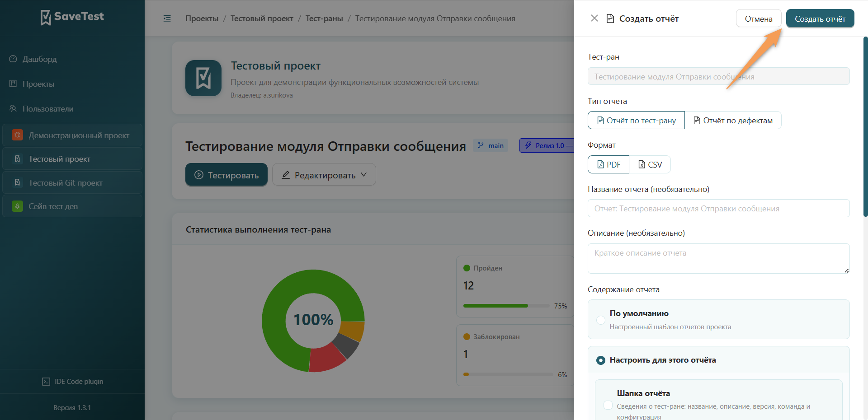Click the Отмена button
This screenshot has width=868, height=420.
point(759,19)
